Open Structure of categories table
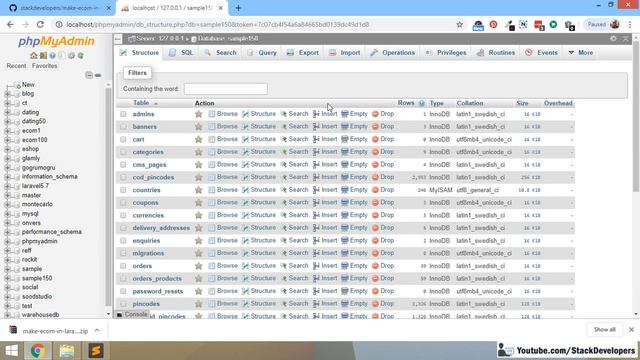The image size is (640, 360). pos(259,152)
